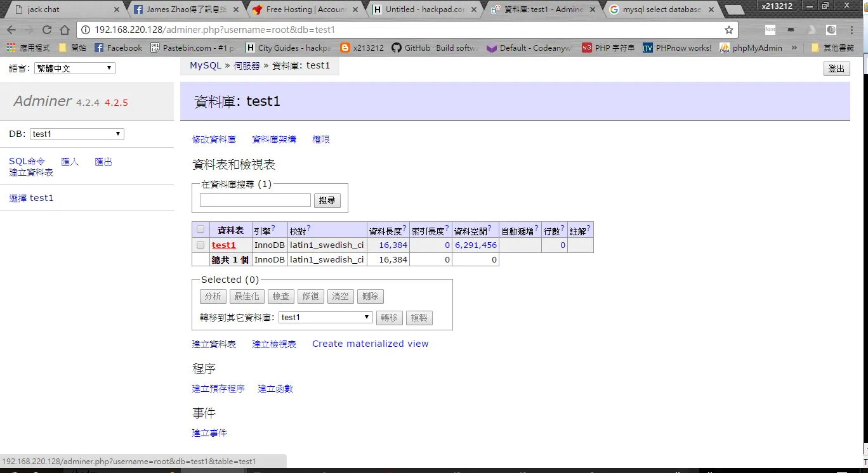Click the 登出 logout button
The image size is (868, 473).
[836, 68]
